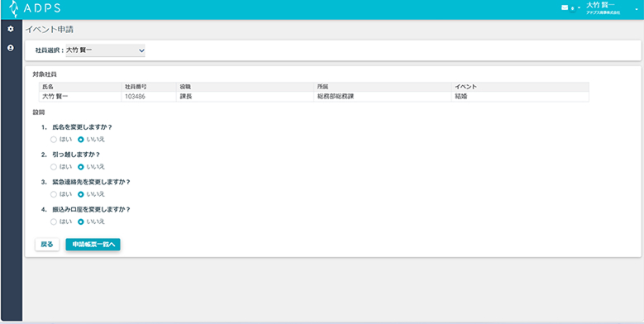Image resolution: width=644 pixels, height=324 pixels.
Task: Click the 氏名 column header
Action: pyautogui.click(x=80, y=87)
